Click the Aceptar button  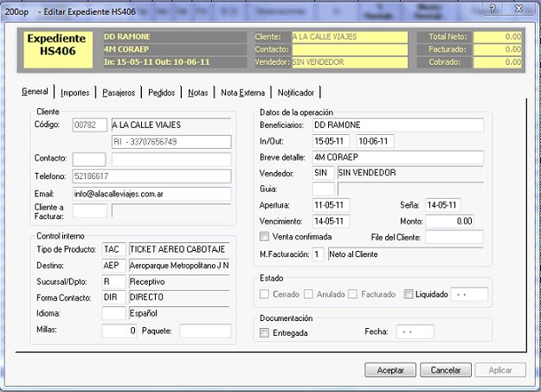pos(390,370)
